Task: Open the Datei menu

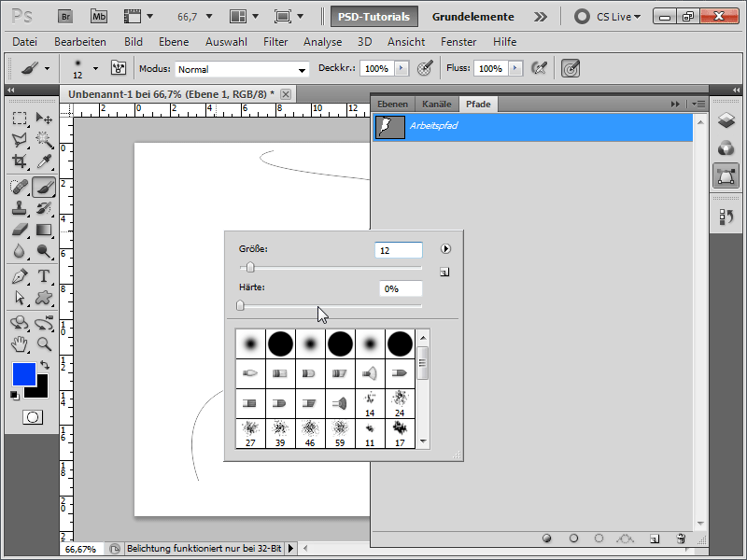Action: point(25,42)
